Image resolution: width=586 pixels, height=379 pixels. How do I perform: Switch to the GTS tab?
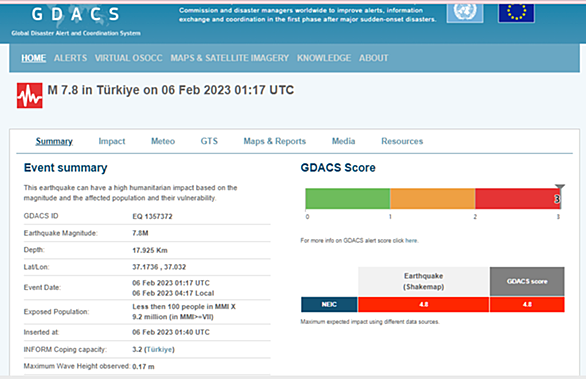click(209, 141)
